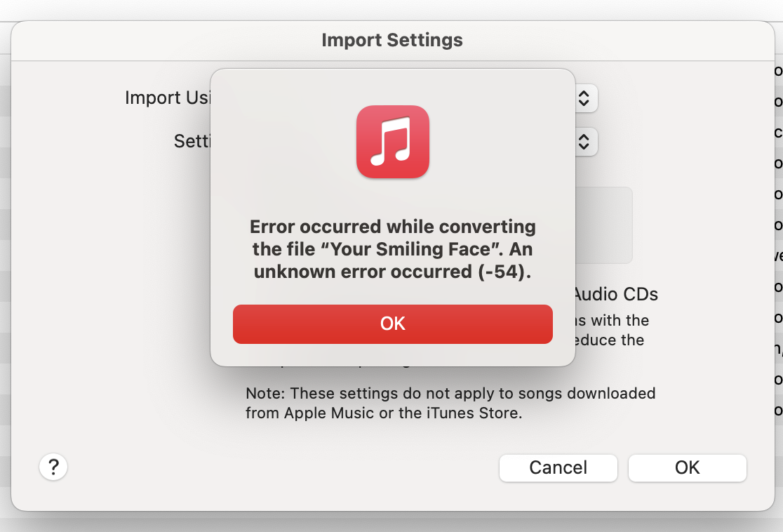Click the gray setting details box
The height and width of the screenshot is (532, 783).
coord(605,225)
